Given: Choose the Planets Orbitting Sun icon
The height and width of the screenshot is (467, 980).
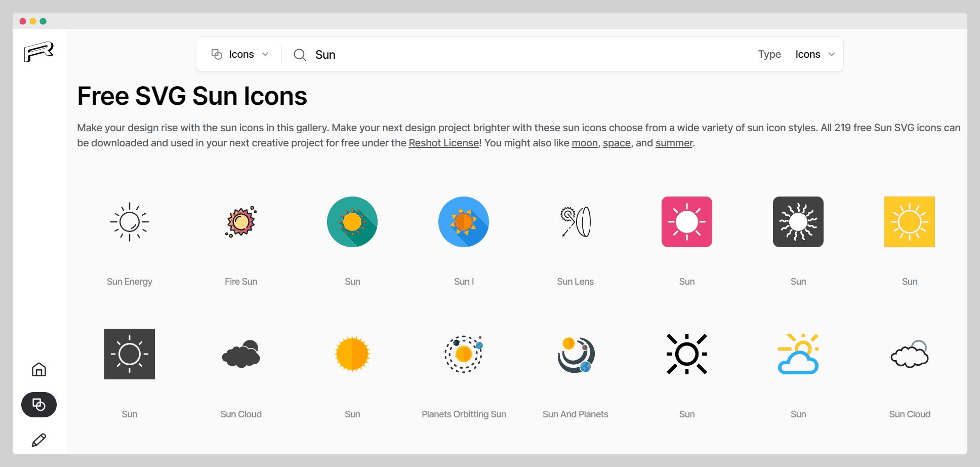Looking at the screenshot, I should (464, 354).
